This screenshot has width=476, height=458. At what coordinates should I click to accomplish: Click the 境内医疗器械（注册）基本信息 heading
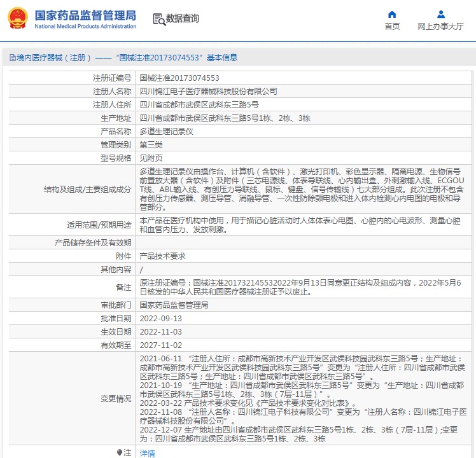point(127,58)
